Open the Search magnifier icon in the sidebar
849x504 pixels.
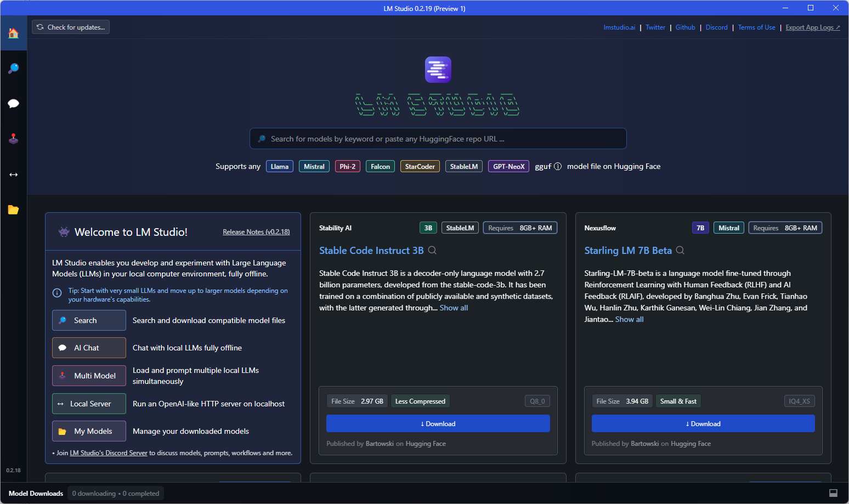14,69
